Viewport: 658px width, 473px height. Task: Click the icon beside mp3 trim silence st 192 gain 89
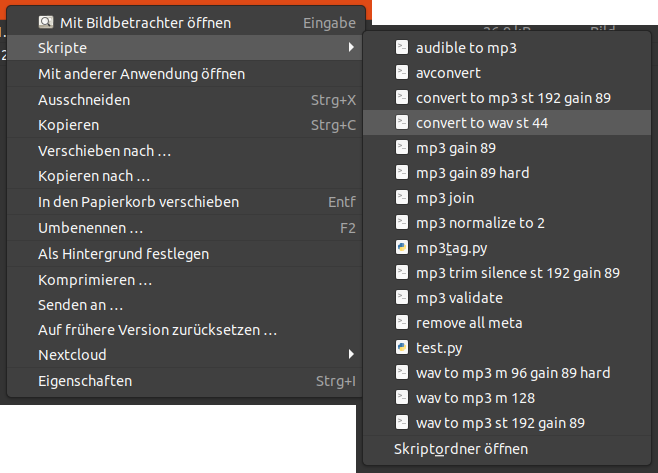pyautogui.click(x=402, y=273)
